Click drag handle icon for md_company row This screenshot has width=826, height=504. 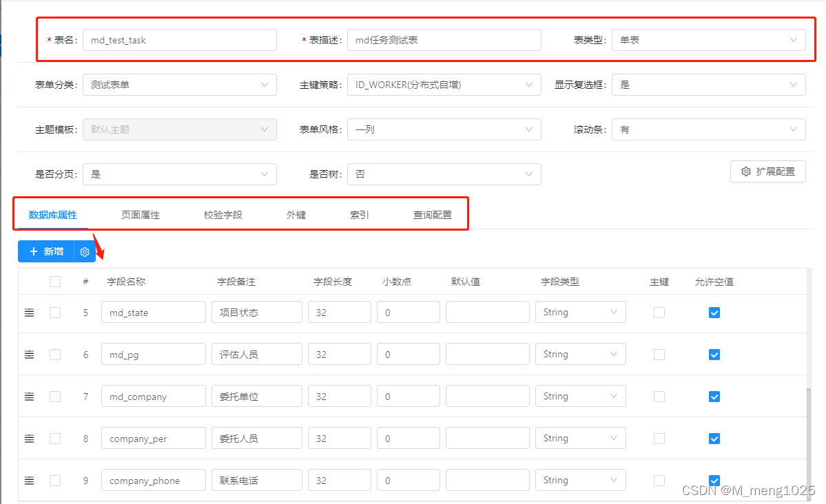coord(30,397)
